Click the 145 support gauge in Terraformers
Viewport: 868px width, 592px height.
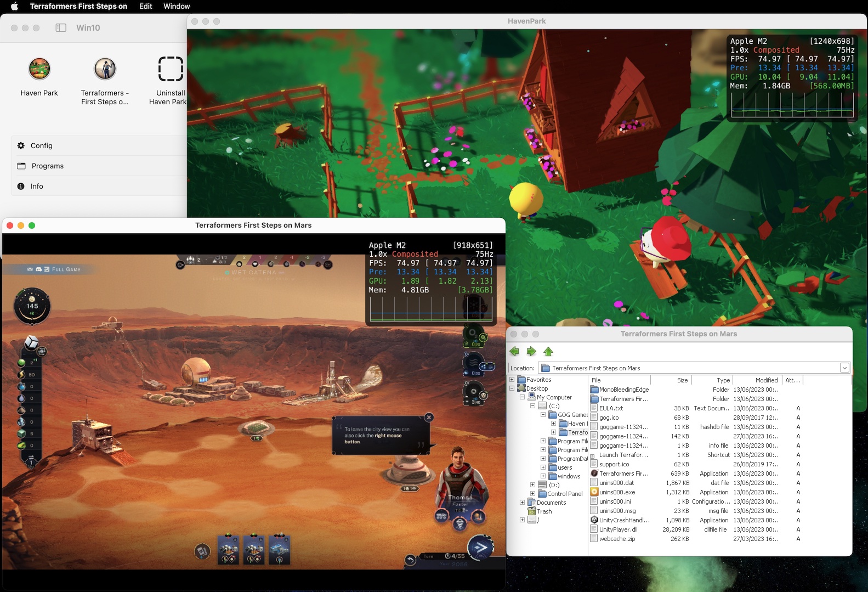click(x=32, y=306)
